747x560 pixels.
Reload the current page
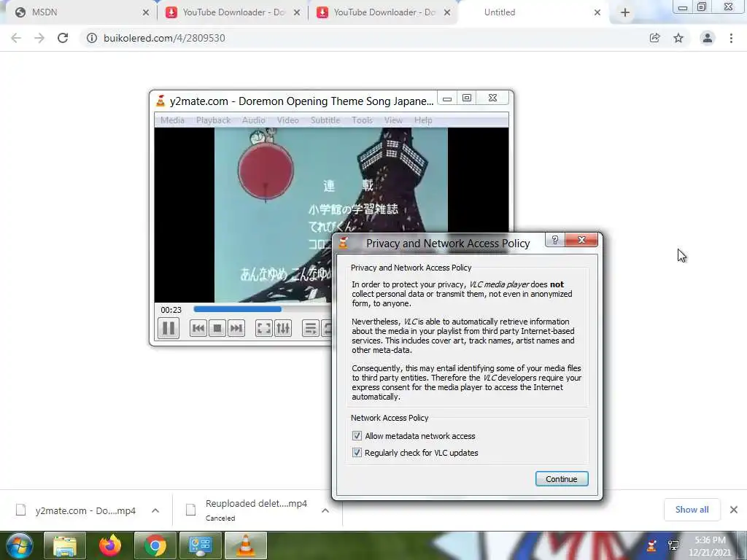pos(63,38)
